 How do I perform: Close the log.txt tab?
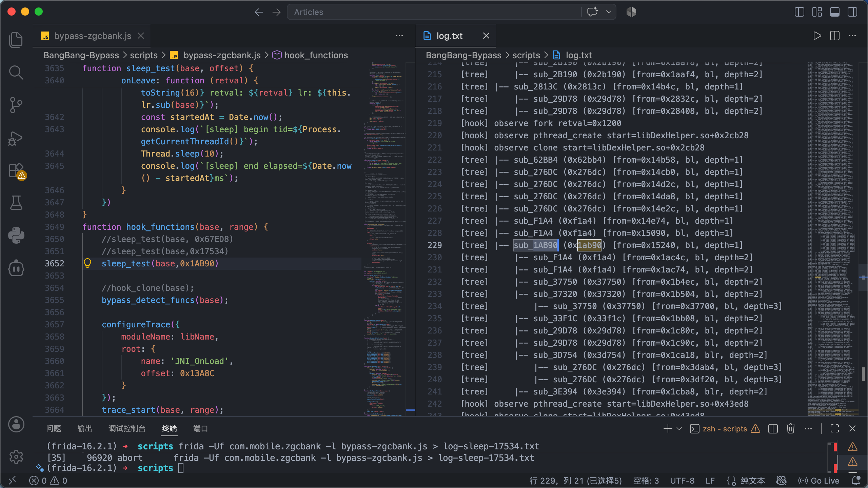click(x=486, y=36)
